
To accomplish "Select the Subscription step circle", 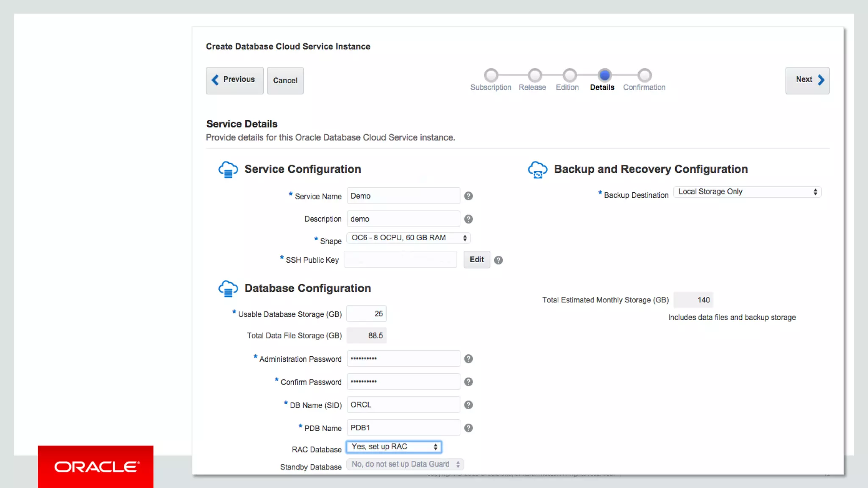I will (x=491, y=75).
